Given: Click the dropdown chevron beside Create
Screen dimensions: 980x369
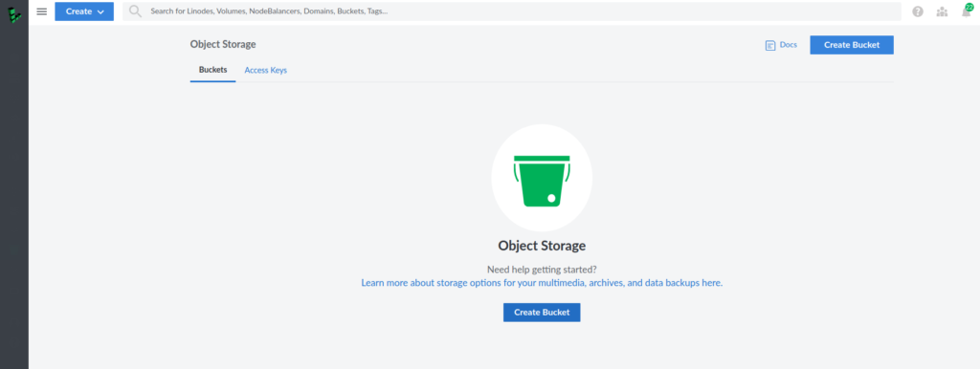Looking at the screenshot, I should click(100, 11).
